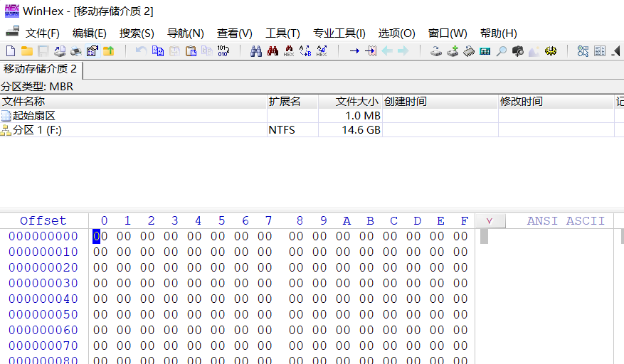Click the yellow gear Options icon
The height and width of the screenshot is (364, 624).
[x=551, y=51]
